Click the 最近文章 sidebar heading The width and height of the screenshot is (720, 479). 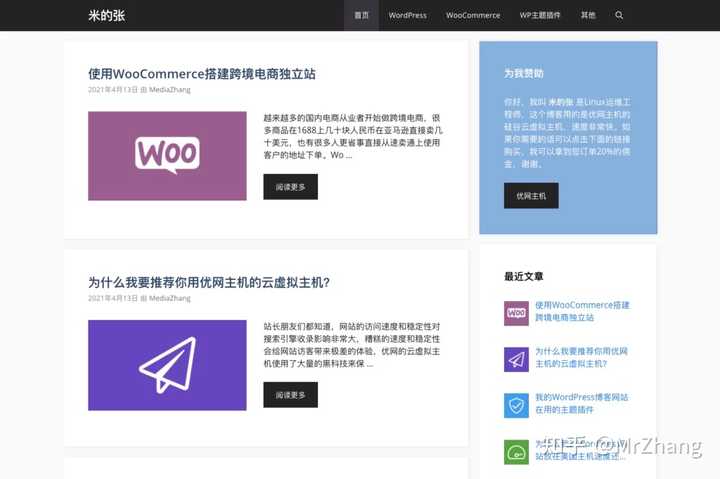click(x=523, y=276)
